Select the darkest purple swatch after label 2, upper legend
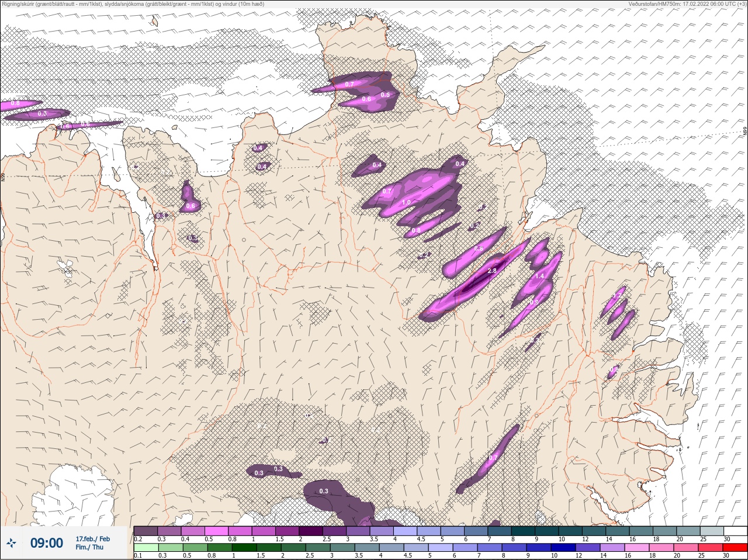 [x=312, y=531]
